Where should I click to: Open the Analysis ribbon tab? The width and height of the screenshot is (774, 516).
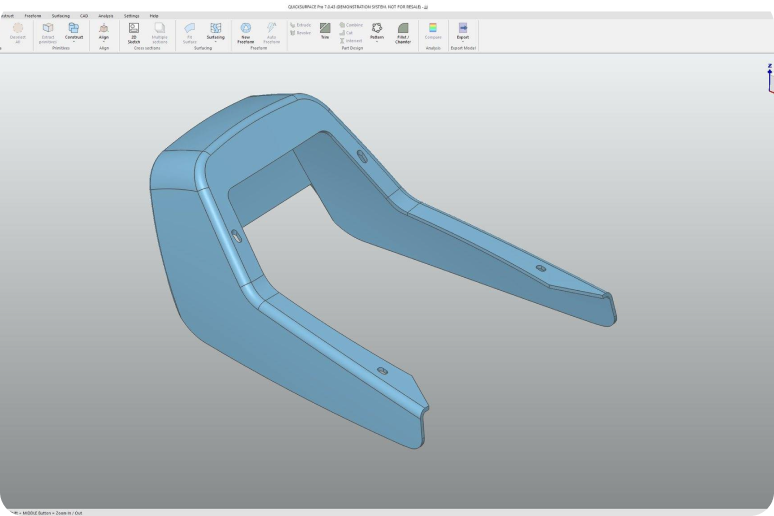(x=106, y=16)
